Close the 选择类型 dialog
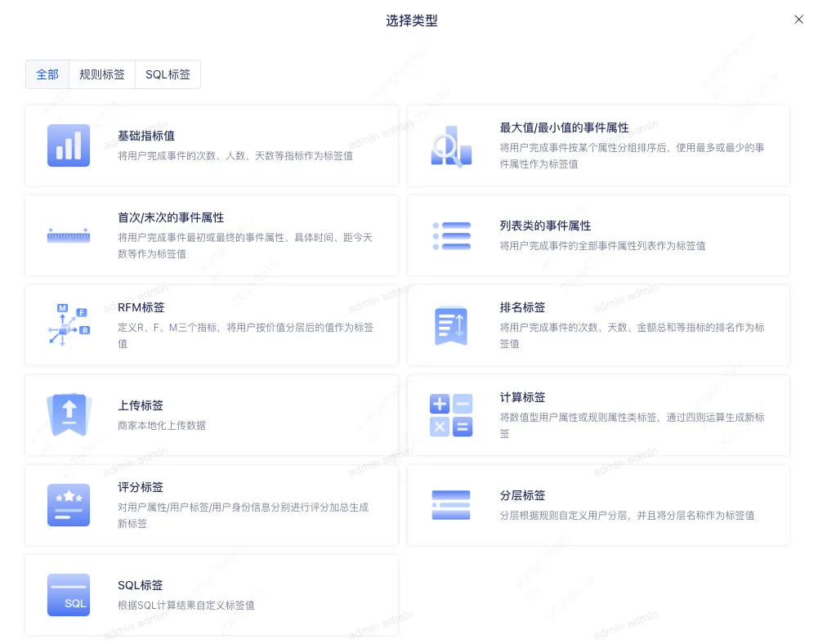Image resolution: width=818 pixels, height=644 pixels. click(798, 20)
